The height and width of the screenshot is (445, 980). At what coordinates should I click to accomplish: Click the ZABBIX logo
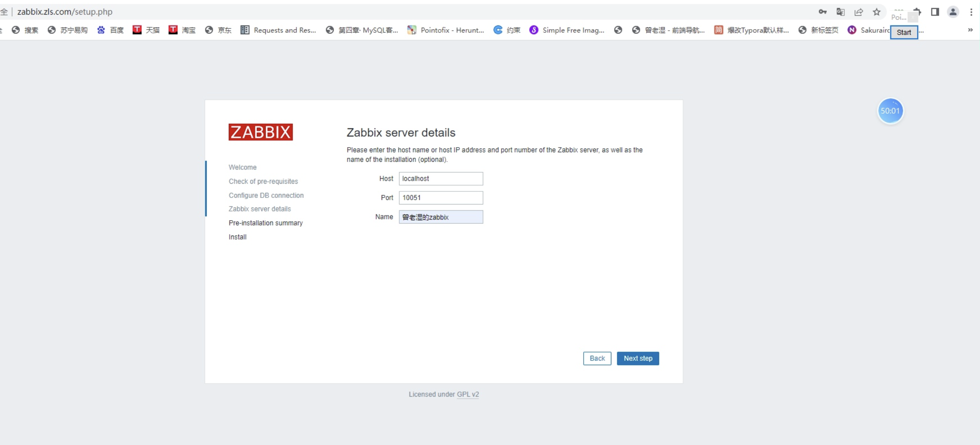(x=260, y=132)
